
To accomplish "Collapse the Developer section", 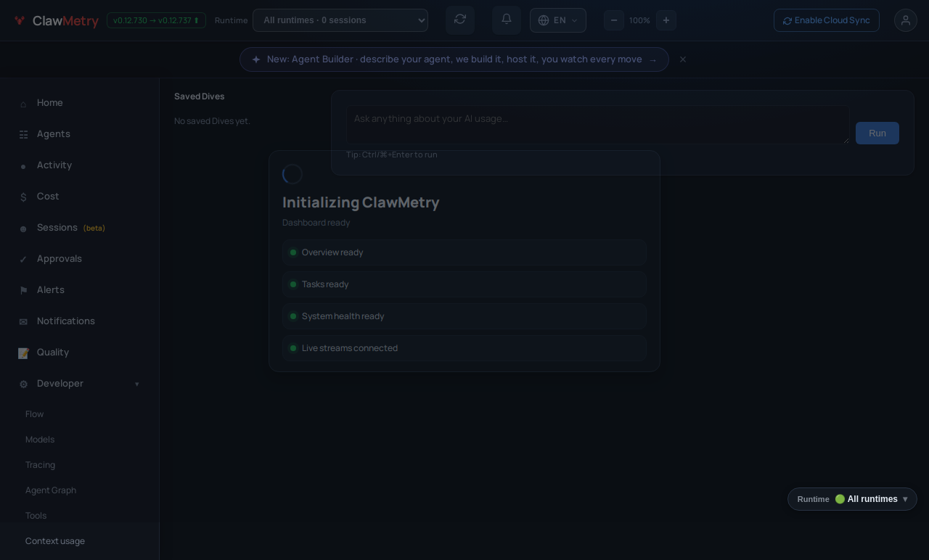I will 79,384.
